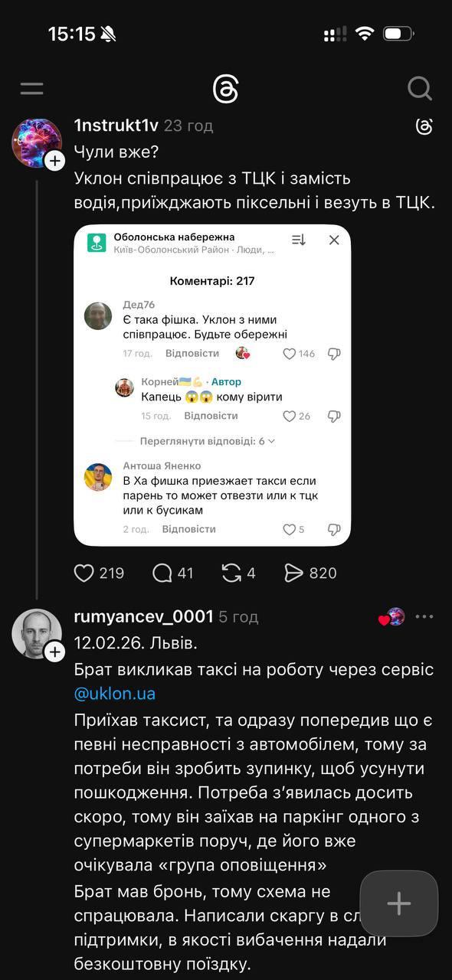Screen dimensions: 452x980
Task: Open the comments on 1nstrukt1v's post
Action: click(x=155, y=572)
